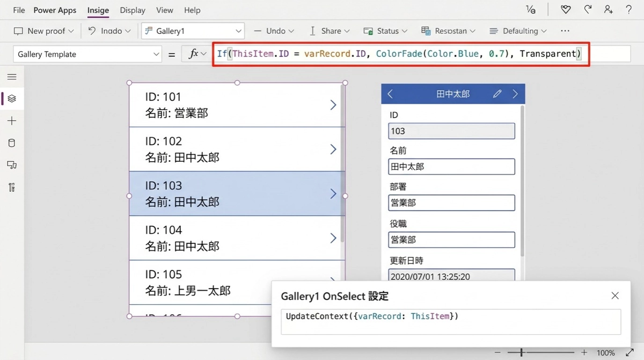This screenshot has height=360, width=644.
Task: Click the pencil edit icon in form header
Action: [x=497, y=94]
